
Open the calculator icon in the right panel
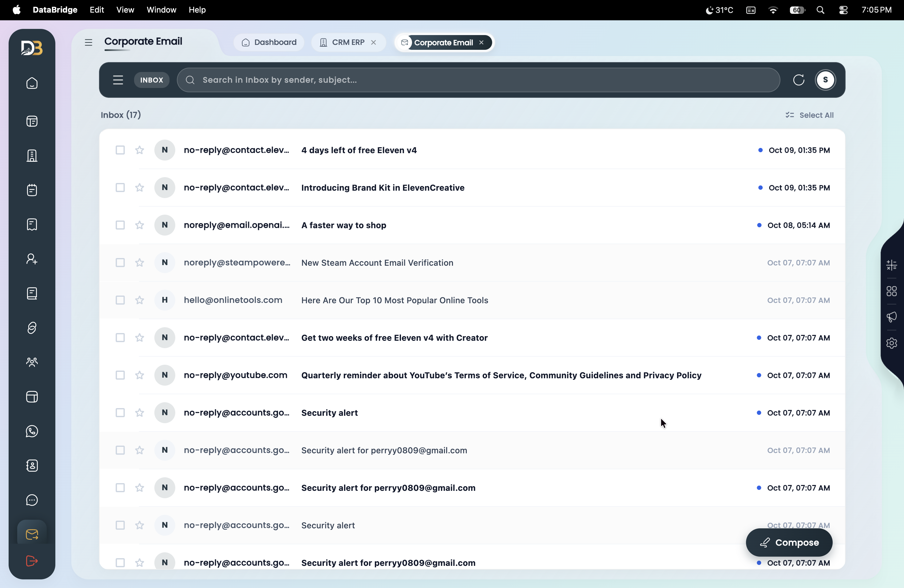coord(891,265)
